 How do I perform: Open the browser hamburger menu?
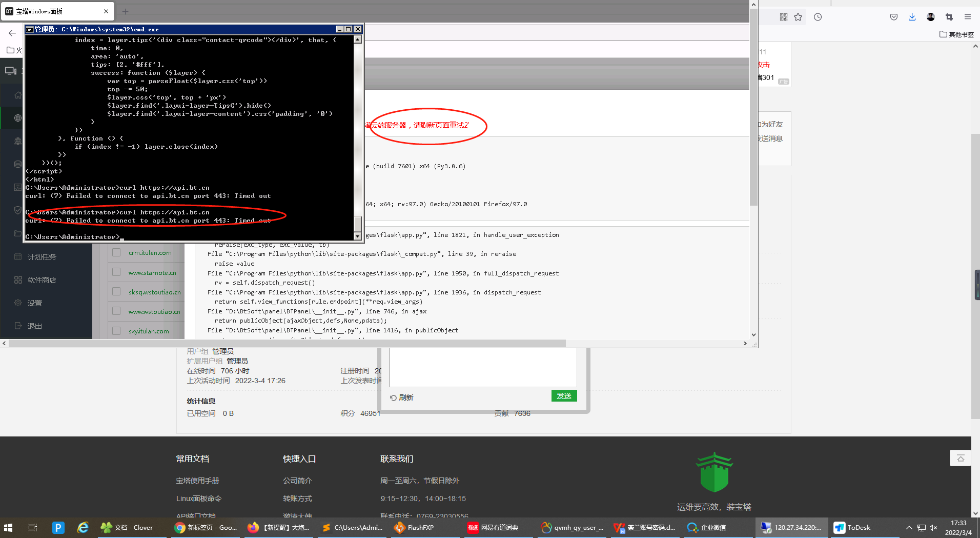[968, 17]
